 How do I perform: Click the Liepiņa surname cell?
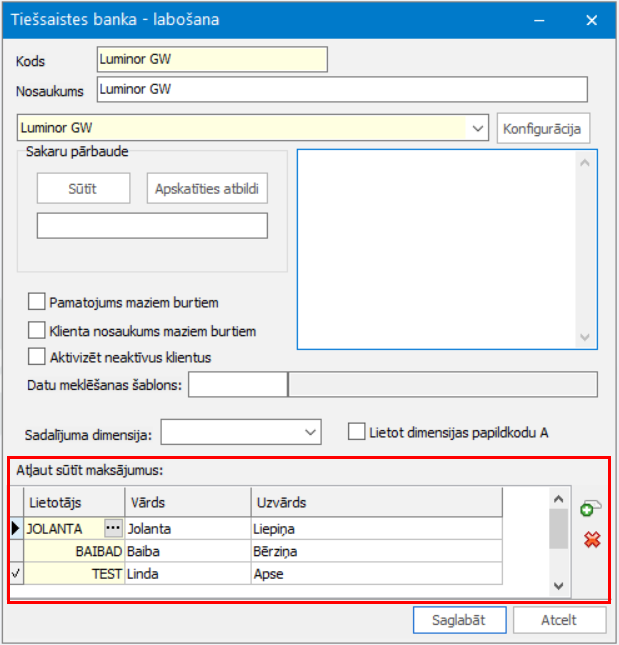377,529
